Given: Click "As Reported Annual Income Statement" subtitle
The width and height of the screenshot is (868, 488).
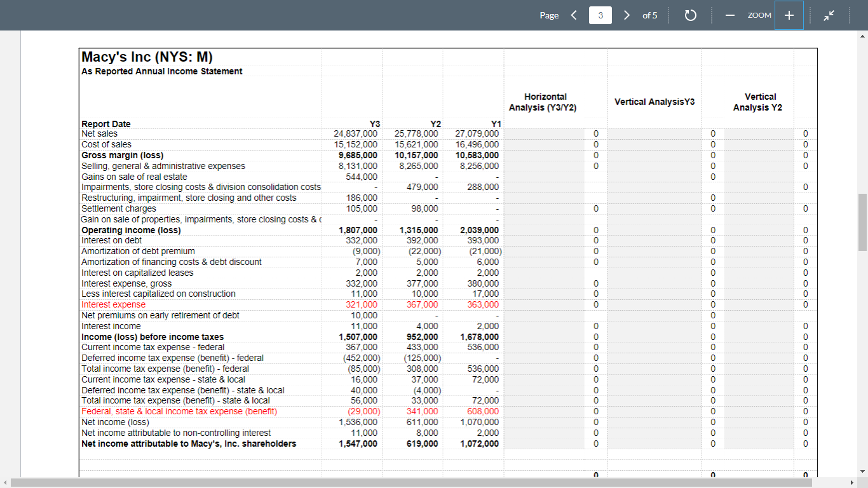Looking at the screenshot, I should point(161,71).
